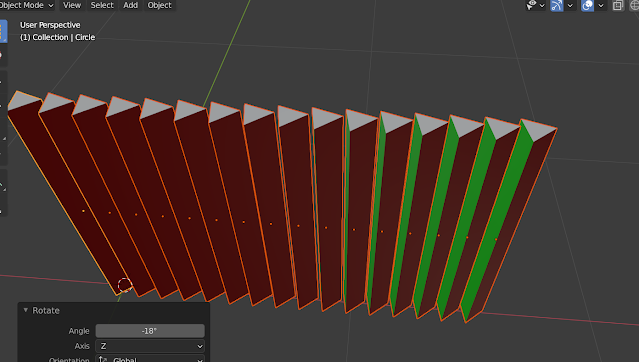The image size is (639, 362).
Task: Pick the 3D Cursor tool in toolbar
Action: pyautogui.click(x=2, y=55)
